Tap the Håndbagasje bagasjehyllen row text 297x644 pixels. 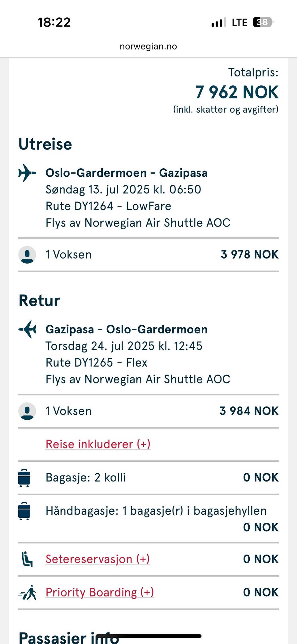point(156,511)
